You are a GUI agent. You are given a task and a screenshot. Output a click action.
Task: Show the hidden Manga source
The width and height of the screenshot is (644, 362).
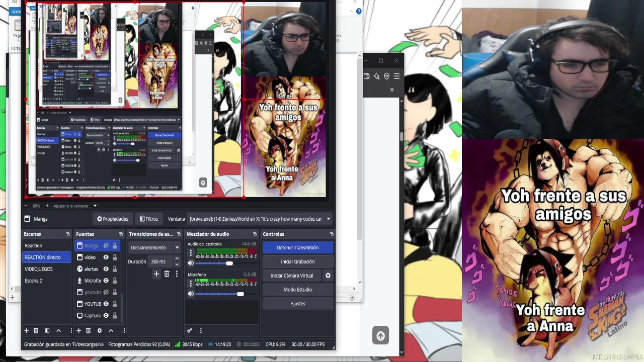point(106,245)
